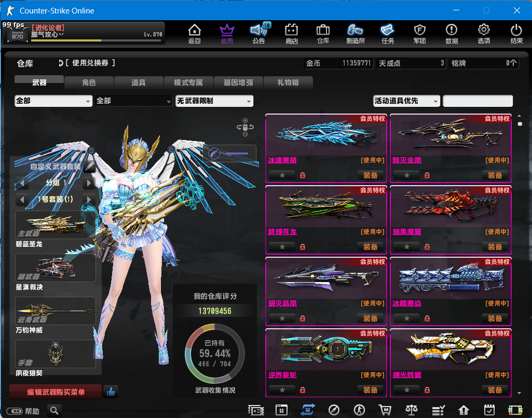
Task: Click the house alert icon in bottom bar
Action: pos(463,410)
